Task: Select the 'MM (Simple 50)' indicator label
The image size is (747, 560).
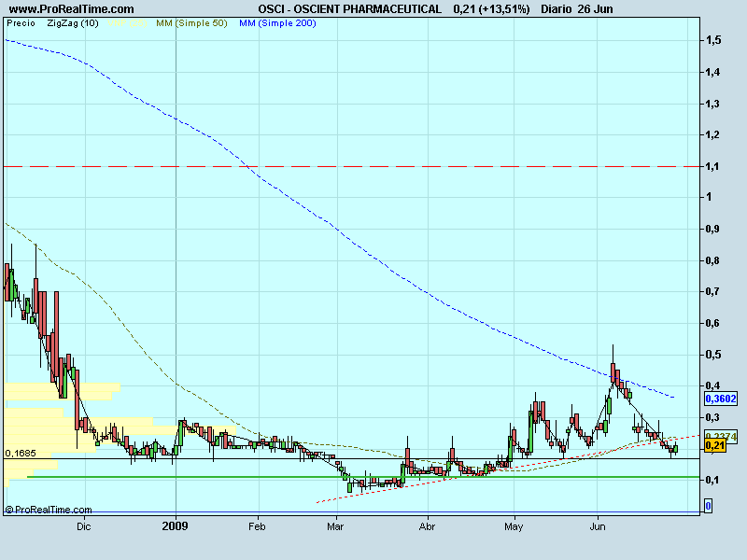Action: (192, 23)
